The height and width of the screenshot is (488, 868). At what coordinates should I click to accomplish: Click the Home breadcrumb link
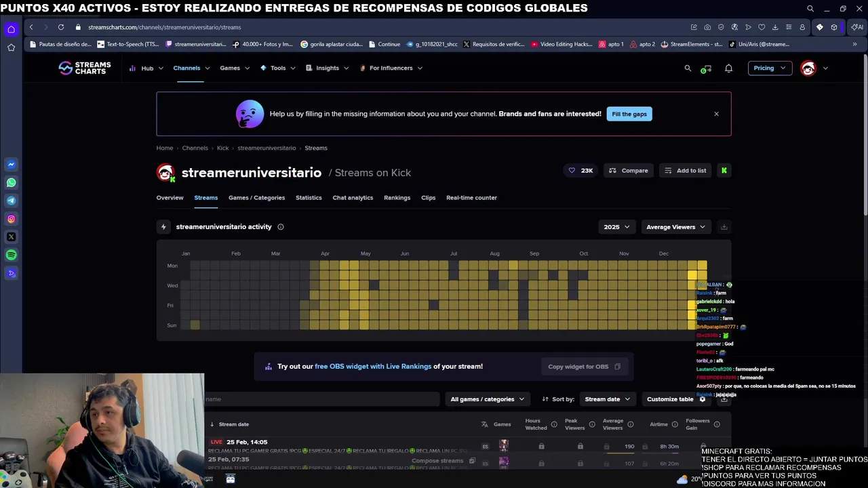coord(165,148)
